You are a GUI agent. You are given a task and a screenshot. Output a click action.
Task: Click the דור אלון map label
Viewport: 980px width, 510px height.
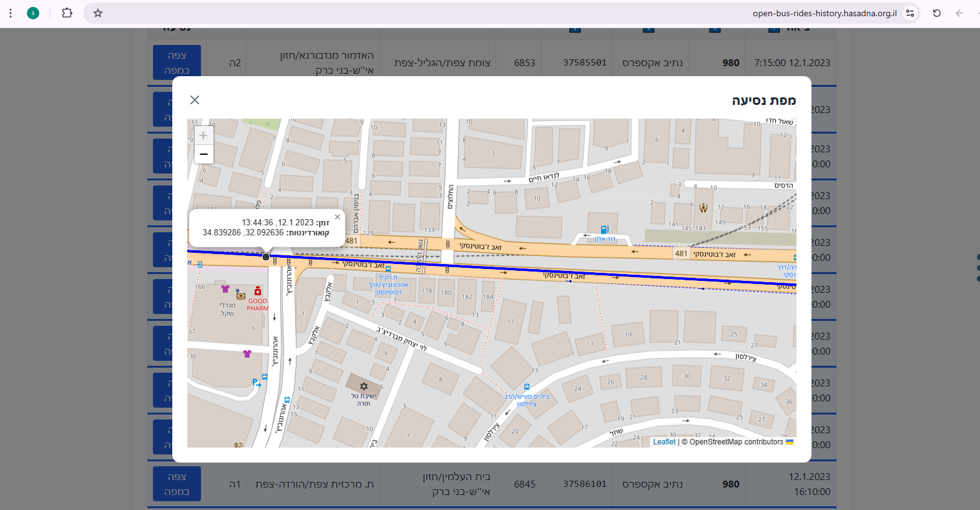pos(605,239)
